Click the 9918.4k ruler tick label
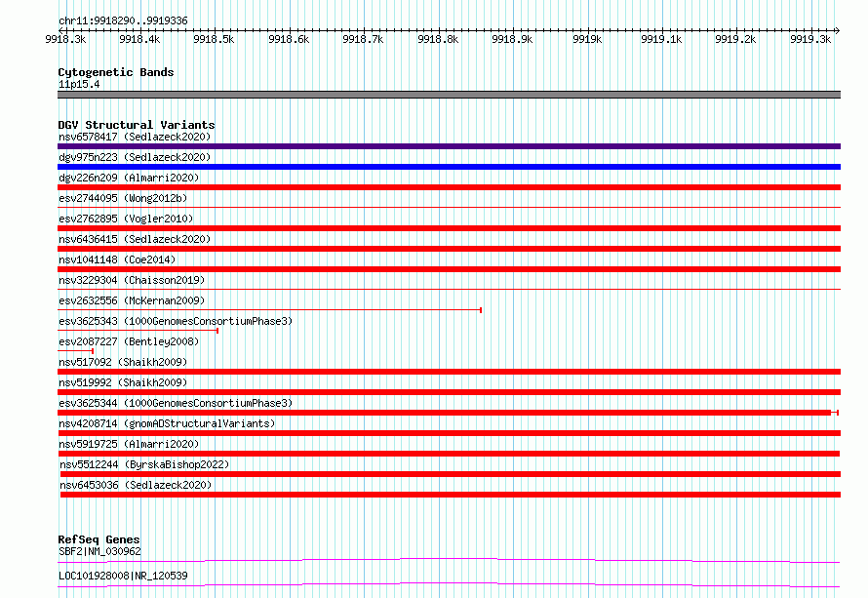868x598 pixels. click(139, 39)
